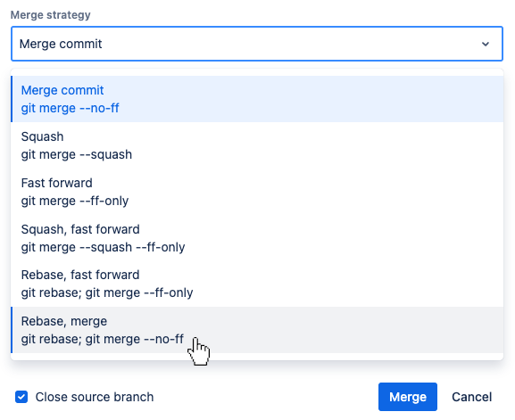Select the Merge commit strategy option
Viewport: 515px width, 420px height.
tap(257, 99)
